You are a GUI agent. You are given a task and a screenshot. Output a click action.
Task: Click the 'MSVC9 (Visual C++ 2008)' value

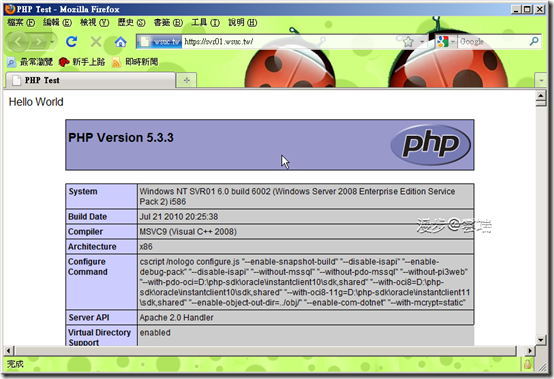pos(188,232)
